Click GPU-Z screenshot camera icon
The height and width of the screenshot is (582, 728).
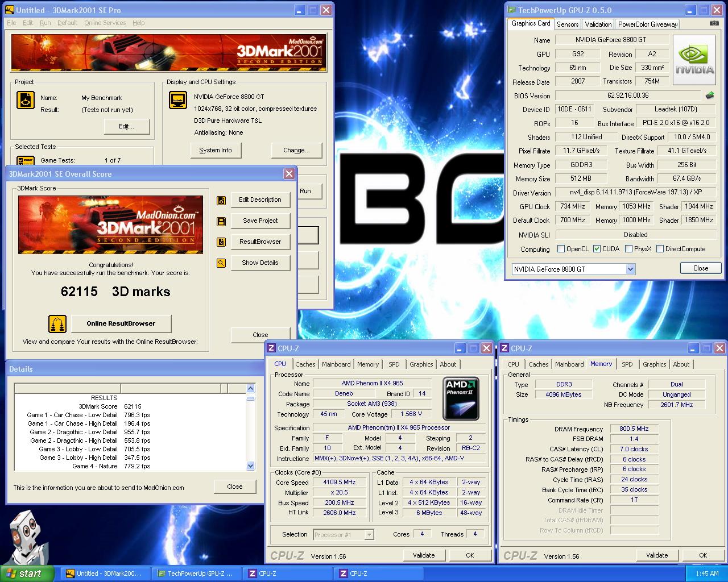click(714, 23)
